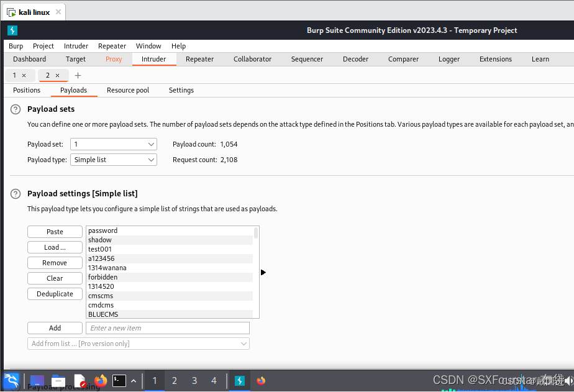Open the Kali applications menu icon
The image size is (574, 392).
click(x=11, y=381)
